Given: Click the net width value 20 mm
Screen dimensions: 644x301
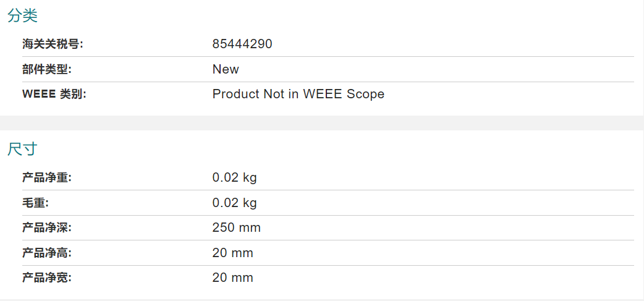Looking at the screenshot, I should coord(233,278).
